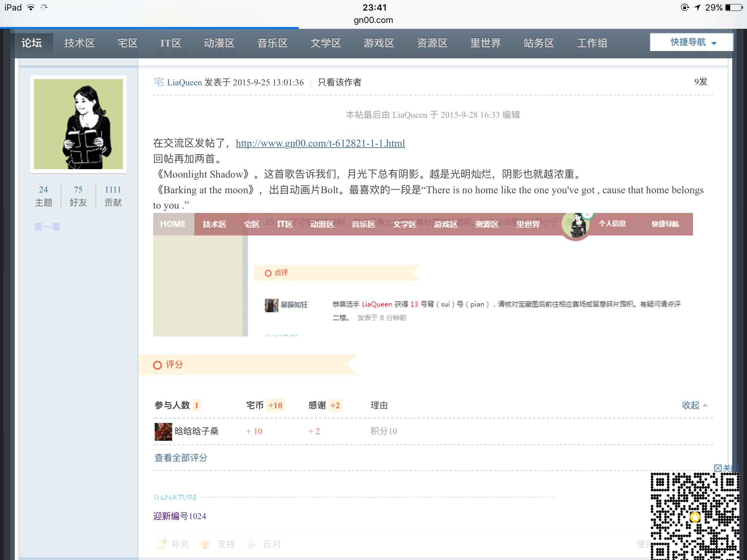
Task: Open LiaQueen's username link
Action: tap(184, 82)
